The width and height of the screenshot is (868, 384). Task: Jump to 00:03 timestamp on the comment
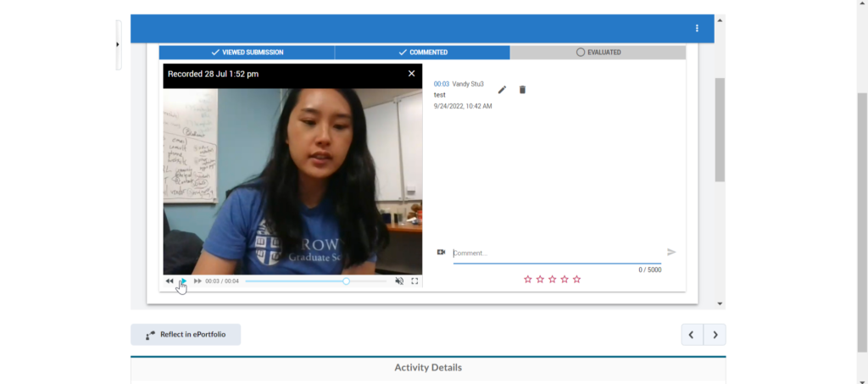click(441, 84)
